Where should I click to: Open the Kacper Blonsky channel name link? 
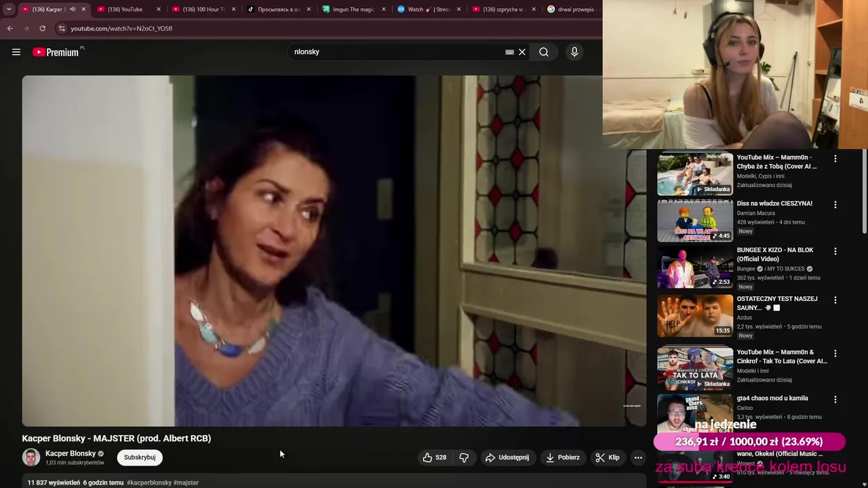click(71, 453)
